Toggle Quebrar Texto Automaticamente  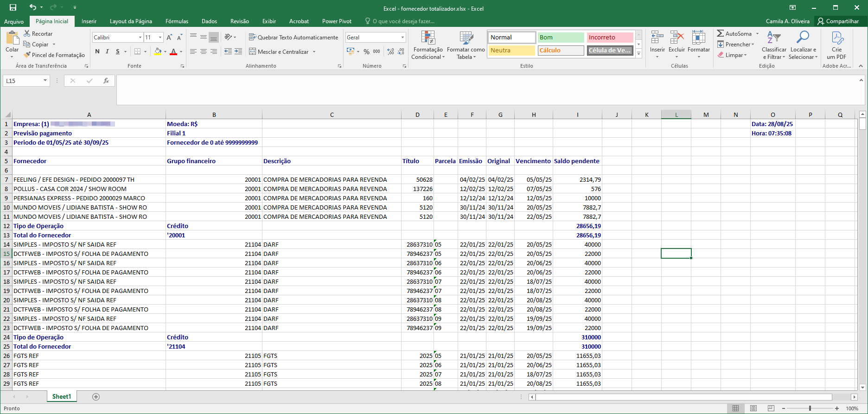coord(293,38)
